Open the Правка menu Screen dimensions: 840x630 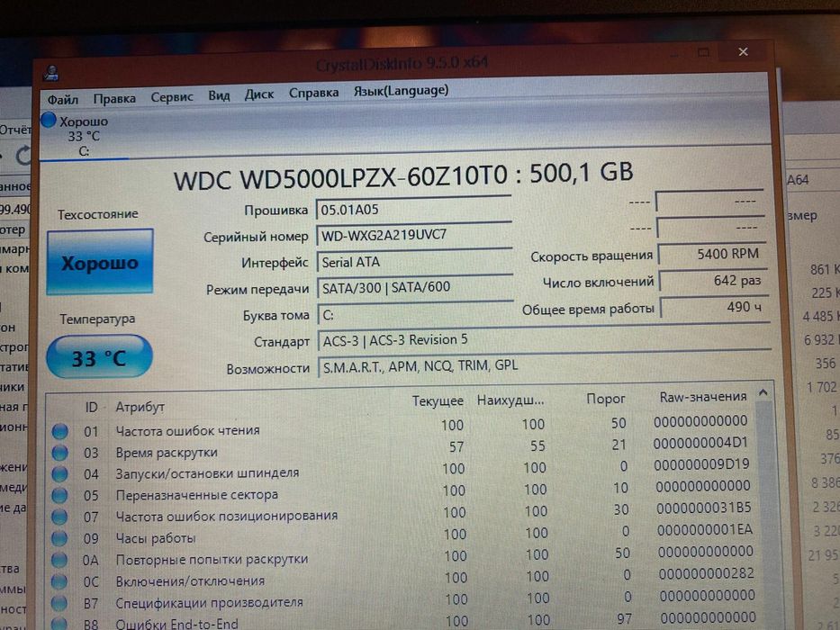coord(114,99)
